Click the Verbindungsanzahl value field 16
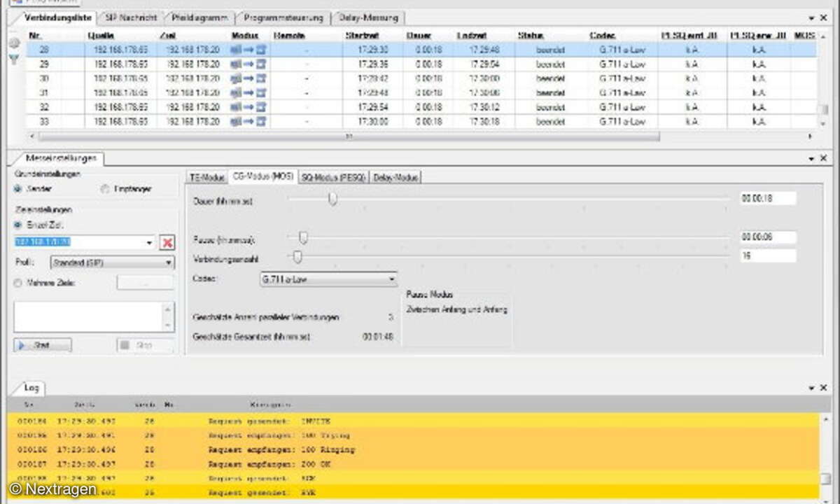 pos(768,256)
